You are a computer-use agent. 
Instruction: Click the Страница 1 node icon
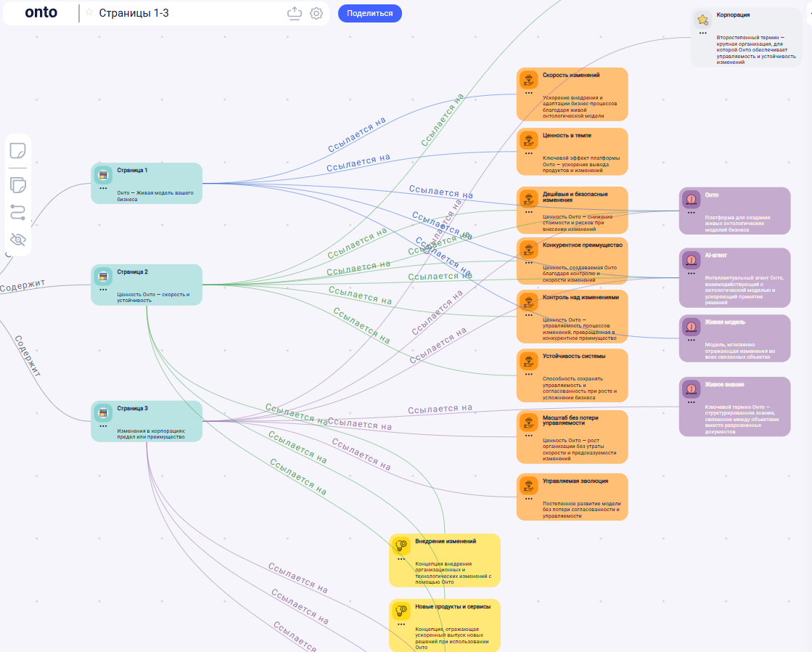click(x=103, y=175)
